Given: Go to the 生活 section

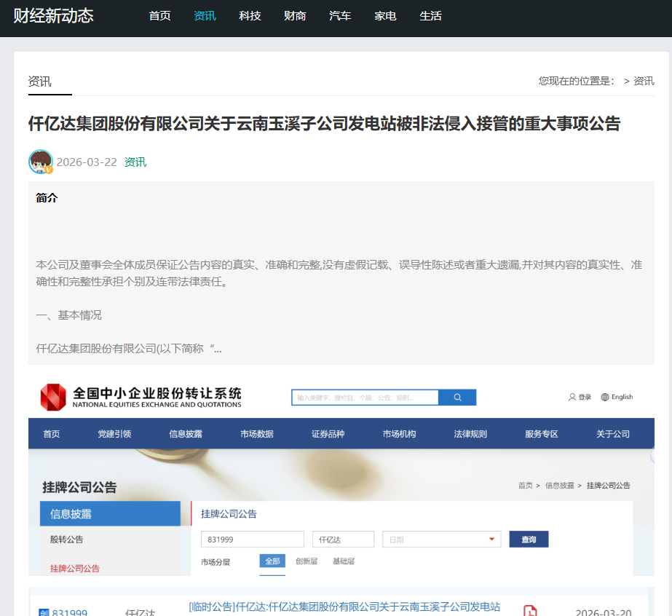Looking at the screenshot, I should pos(430,16).
